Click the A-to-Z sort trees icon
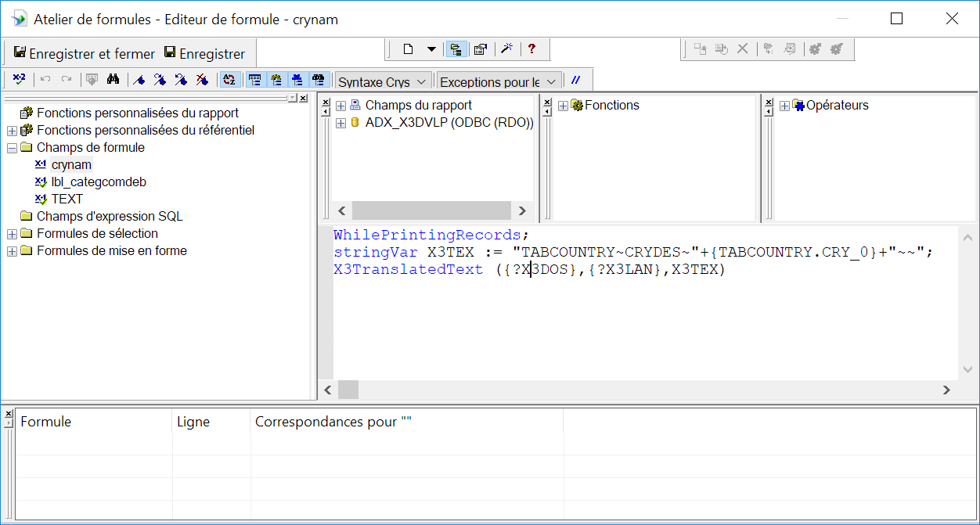 (x=229, y=79)
